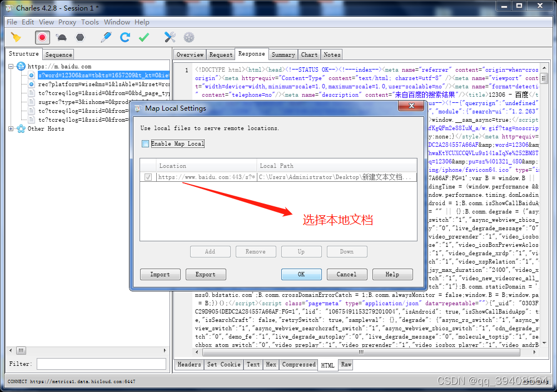Screen dimensions: 557x392
Task: Confirm Map Local Settings with OK
Action: tap(301, 274)
